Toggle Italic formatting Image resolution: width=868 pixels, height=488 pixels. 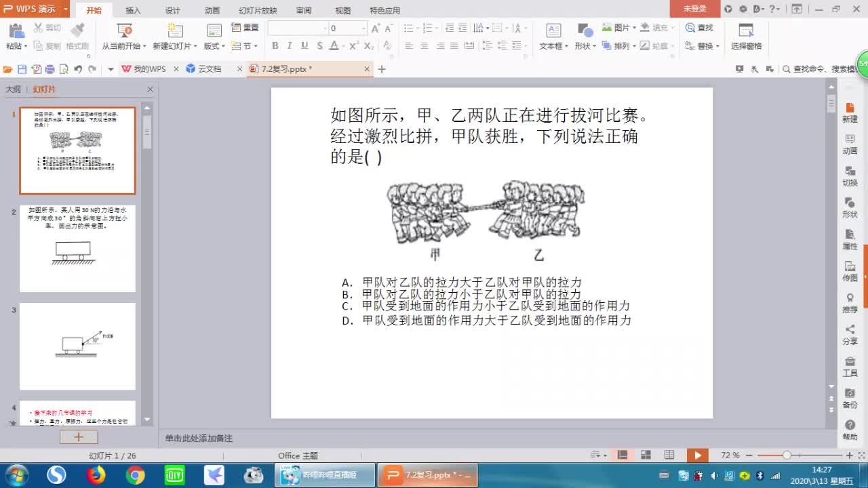[290, 45]
